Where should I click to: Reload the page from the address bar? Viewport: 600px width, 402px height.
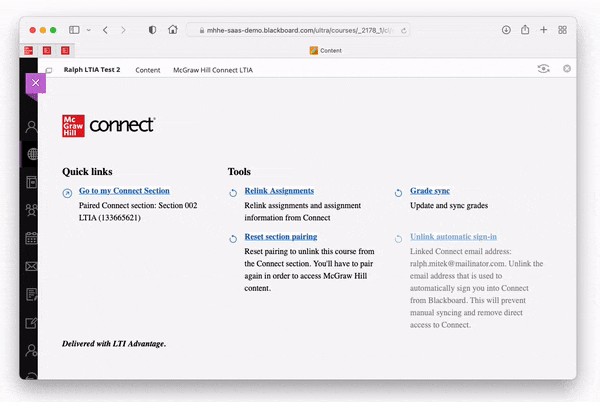(404, 30)
